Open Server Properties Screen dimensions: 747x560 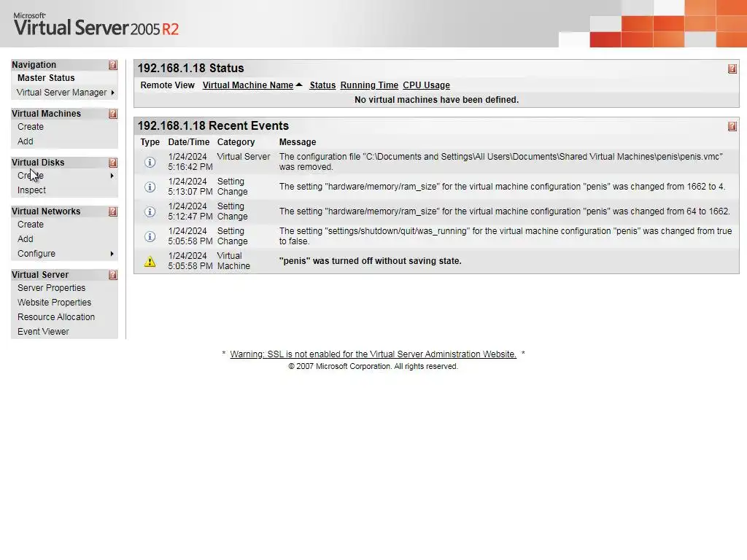coord(52,288)
